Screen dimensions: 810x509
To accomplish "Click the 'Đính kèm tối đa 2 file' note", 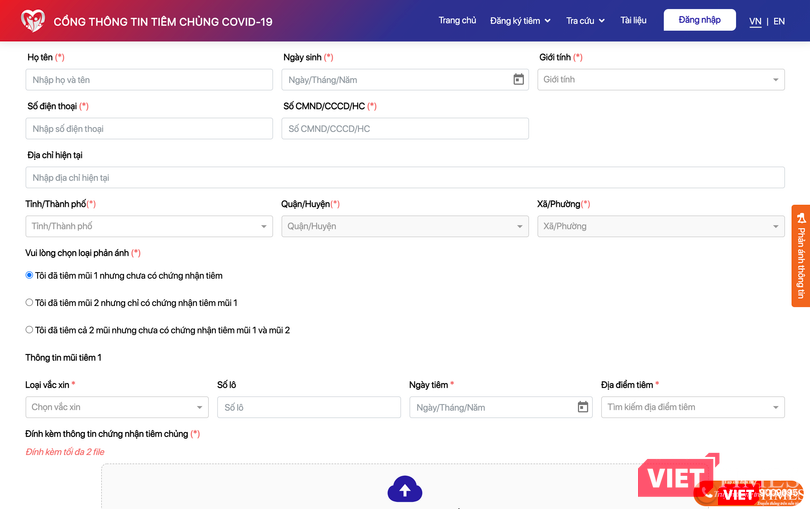I will (65, 452).
